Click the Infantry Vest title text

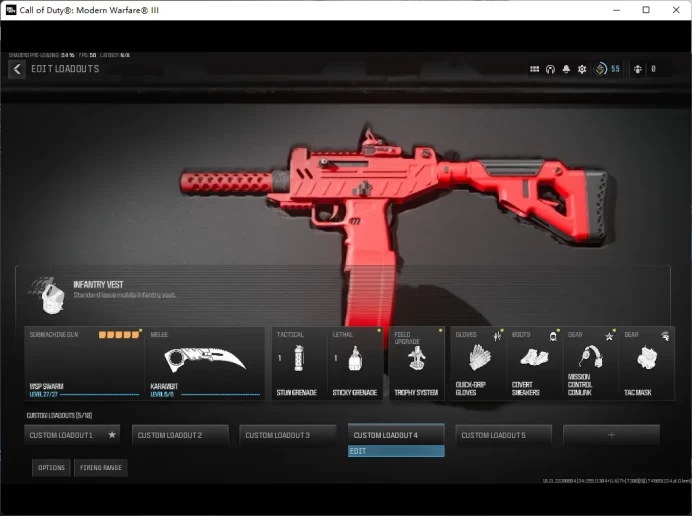tap(98, 285)
